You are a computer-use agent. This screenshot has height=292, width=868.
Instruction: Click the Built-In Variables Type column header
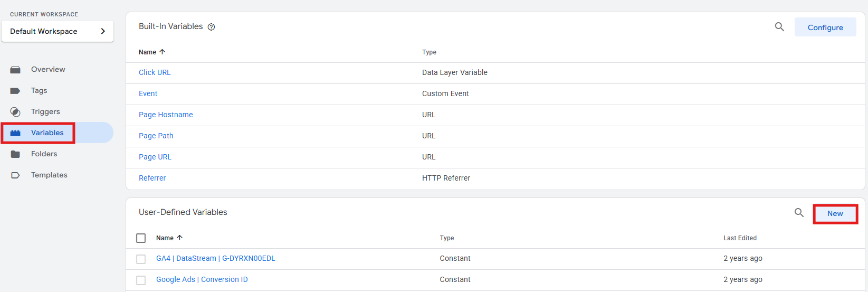tap(429, 52)
